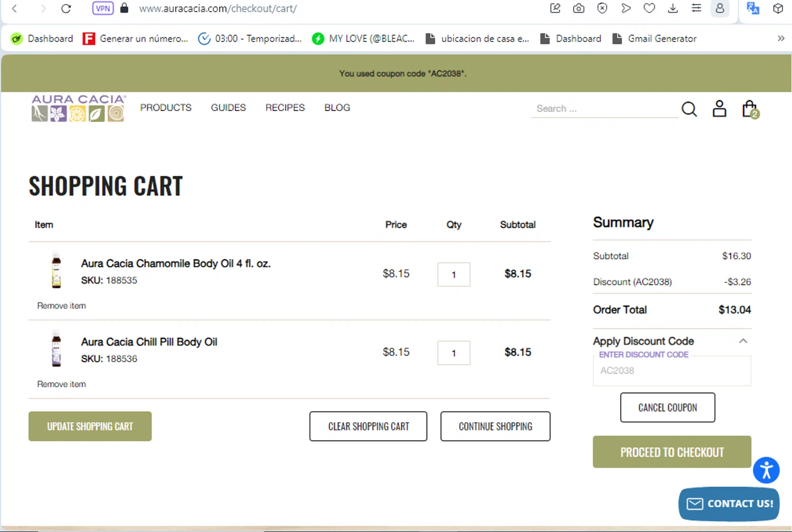
Task: Show more bookmarks with the double chevron
Action: pos(781,39)
